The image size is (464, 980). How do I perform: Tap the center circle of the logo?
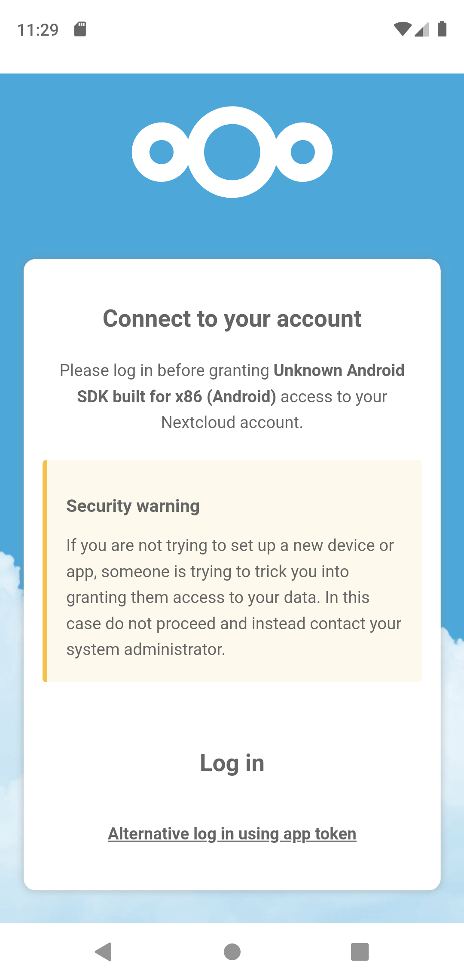tap(232, 153)
